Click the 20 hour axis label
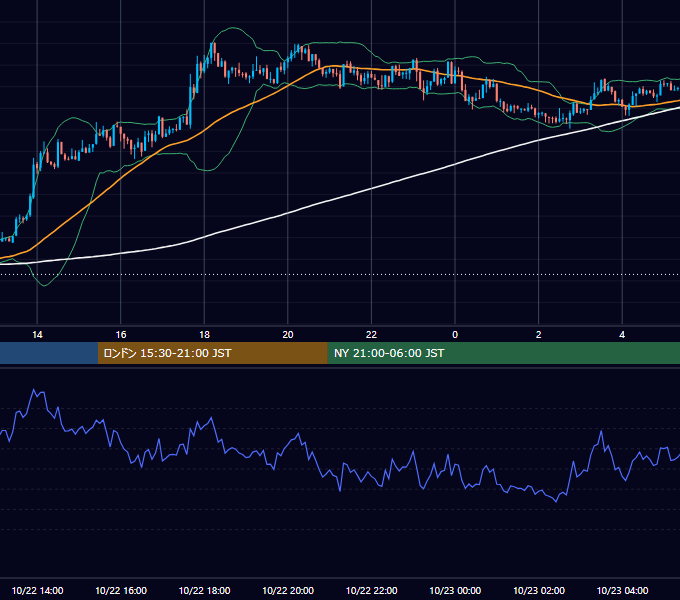The image size is (680, 600). point(288,335)
